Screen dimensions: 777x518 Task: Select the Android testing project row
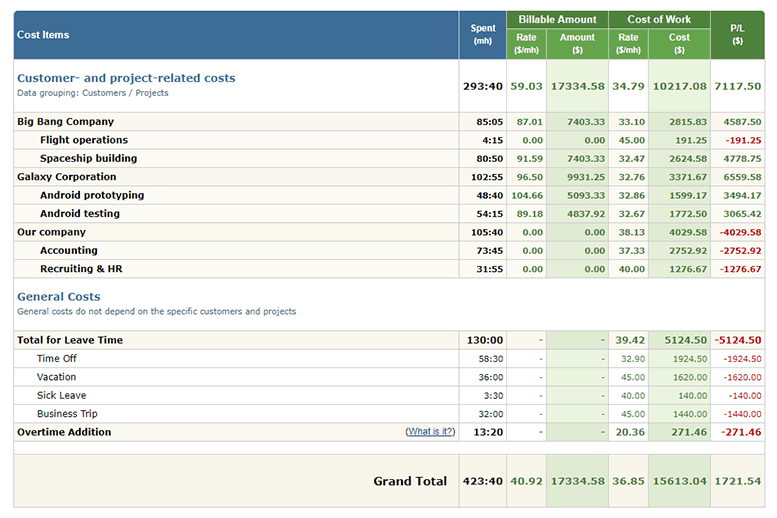(389, 214)
